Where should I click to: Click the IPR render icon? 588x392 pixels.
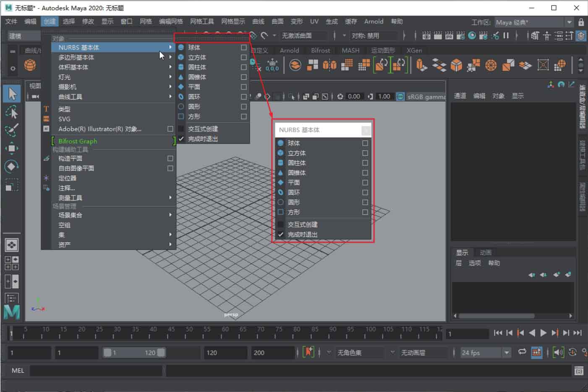tap(449, 36)
